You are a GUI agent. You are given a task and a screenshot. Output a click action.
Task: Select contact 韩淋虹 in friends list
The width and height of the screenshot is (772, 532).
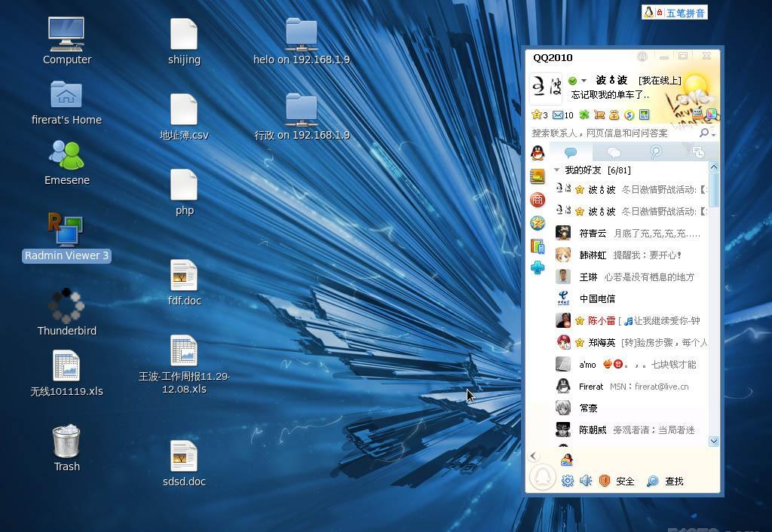630,255
